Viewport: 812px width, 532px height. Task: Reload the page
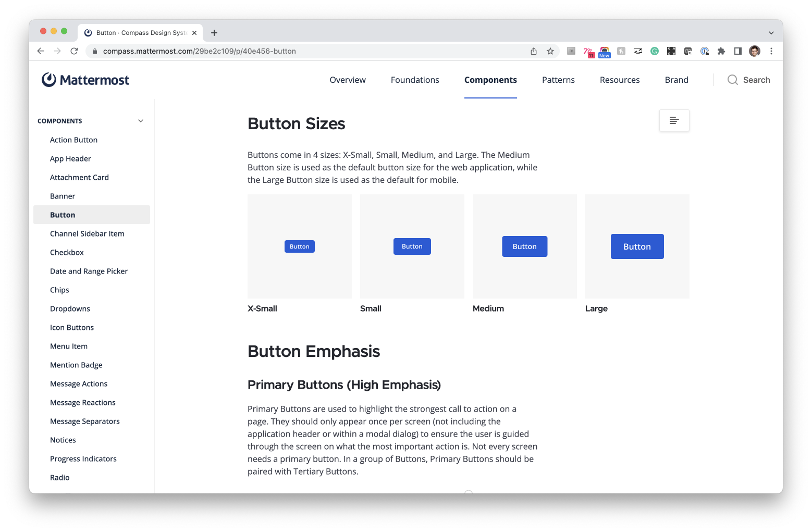pyautogui.click(x=74, y=51)
